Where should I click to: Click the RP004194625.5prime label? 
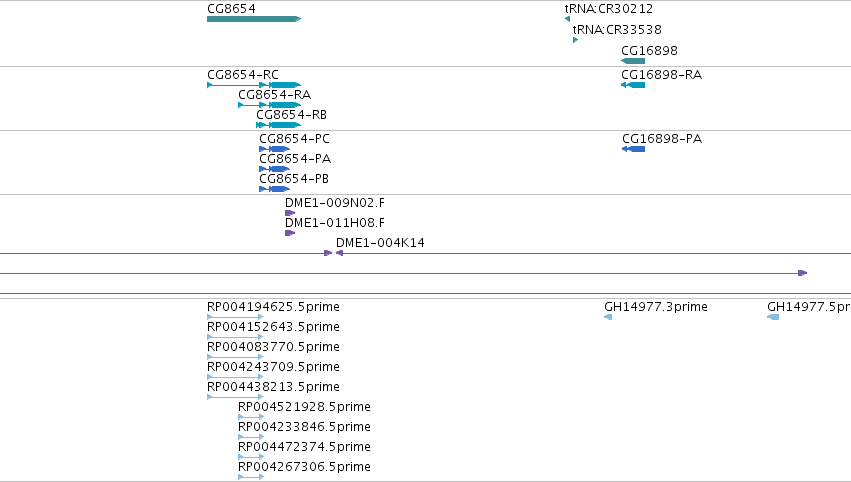point(273,307)
